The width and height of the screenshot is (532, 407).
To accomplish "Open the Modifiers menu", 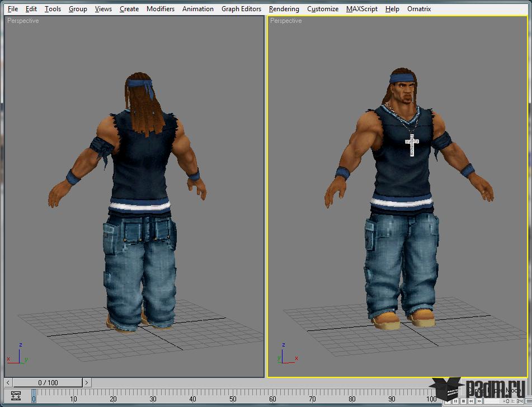I will pyautogui.click(x=161, y=9).
